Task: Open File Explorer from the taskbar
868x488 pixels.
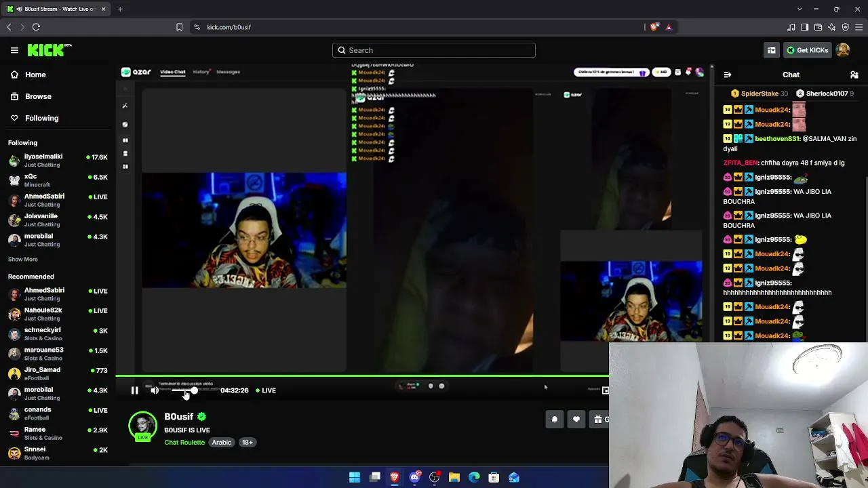Action: click(454, 478)
